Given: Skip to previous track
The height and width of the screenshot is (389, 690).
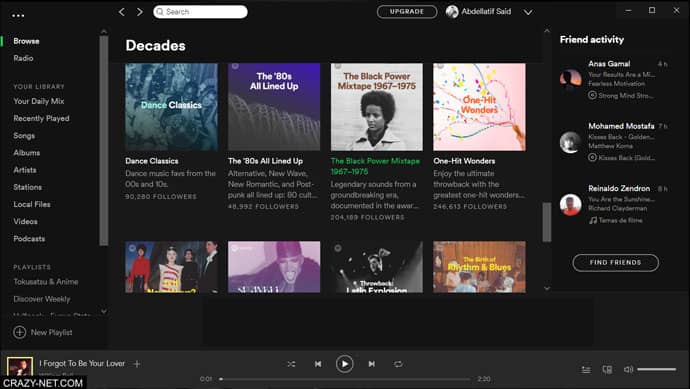Looking at the screenshot, I should [318, 364].
